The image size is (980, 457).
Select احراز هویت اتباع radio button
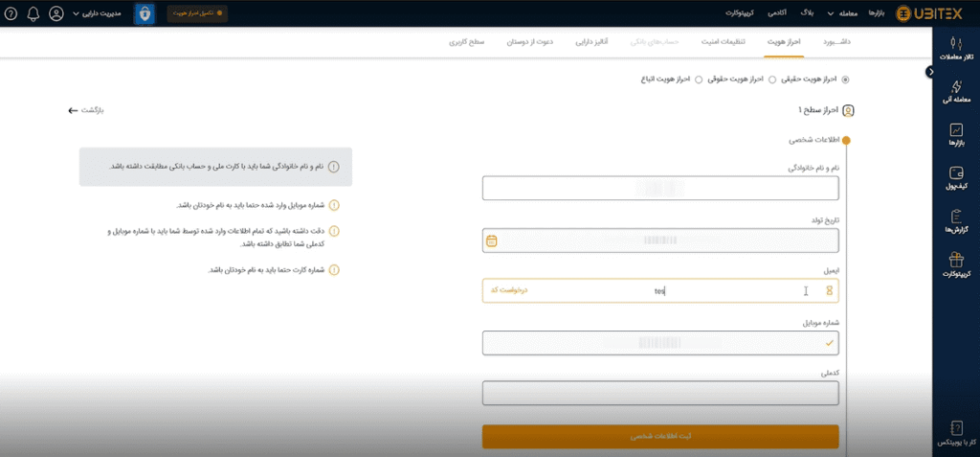pyautogui.click(x=699, y=80)
